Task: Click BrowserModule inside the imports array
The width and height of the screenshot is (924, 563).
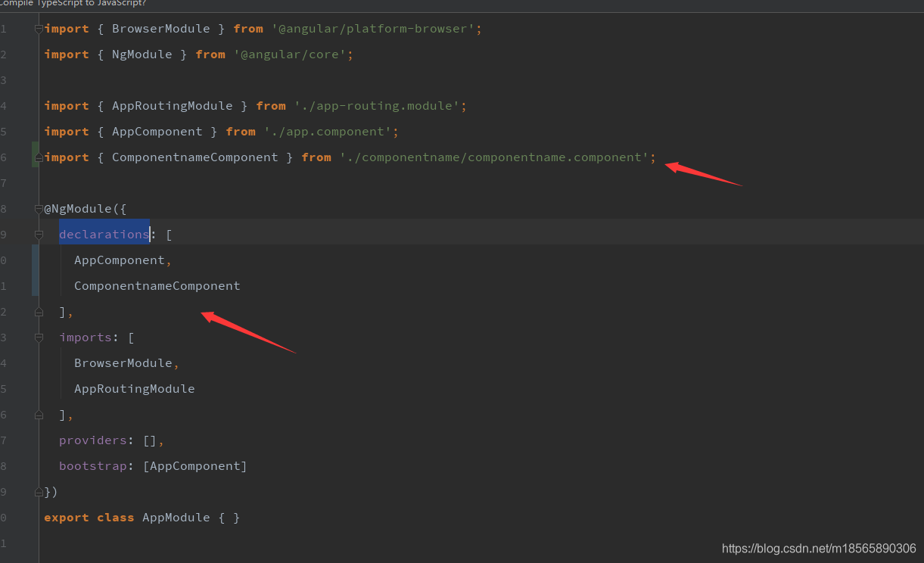Action: (123, 363)
